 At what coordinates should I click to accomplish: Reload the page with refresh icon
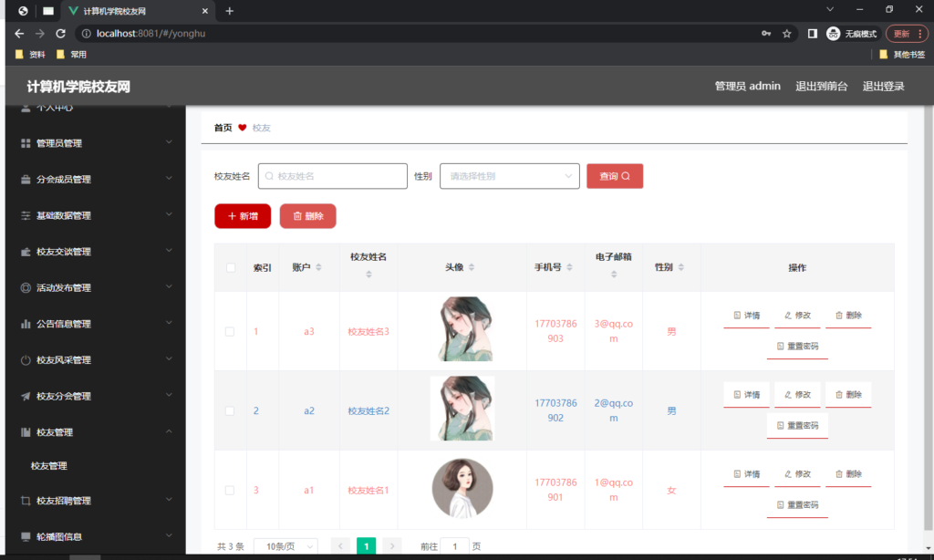tap(60, 34)
